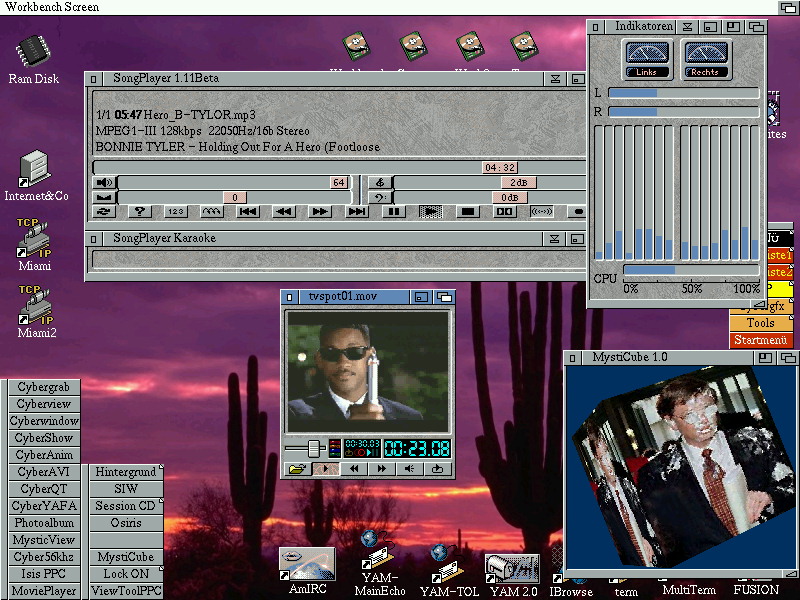Open a file using the folder icon in tvspot01.mov player
The width and height of the screenshot is (800, 600).
pos(298,468)
